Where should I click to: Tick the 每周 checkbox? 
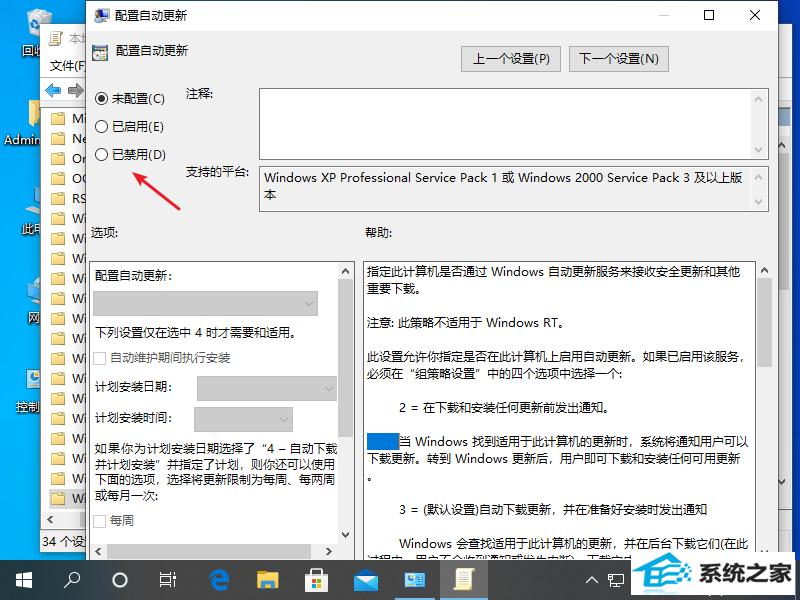coord(100,521)
